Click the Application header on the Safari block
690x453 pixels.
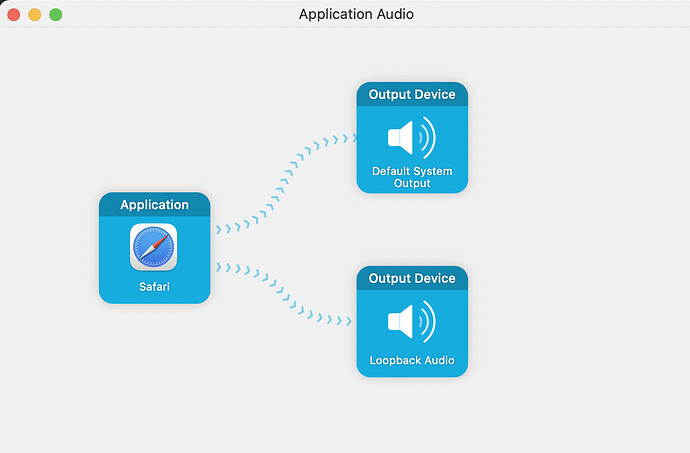pos(154,205)
